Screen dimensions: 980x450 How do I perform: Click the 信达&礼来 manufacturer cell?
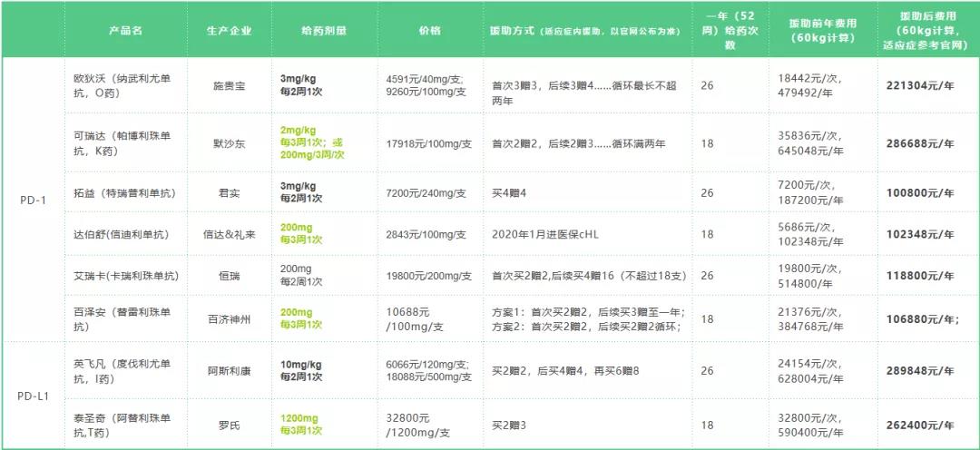click(x=229, y=234)
